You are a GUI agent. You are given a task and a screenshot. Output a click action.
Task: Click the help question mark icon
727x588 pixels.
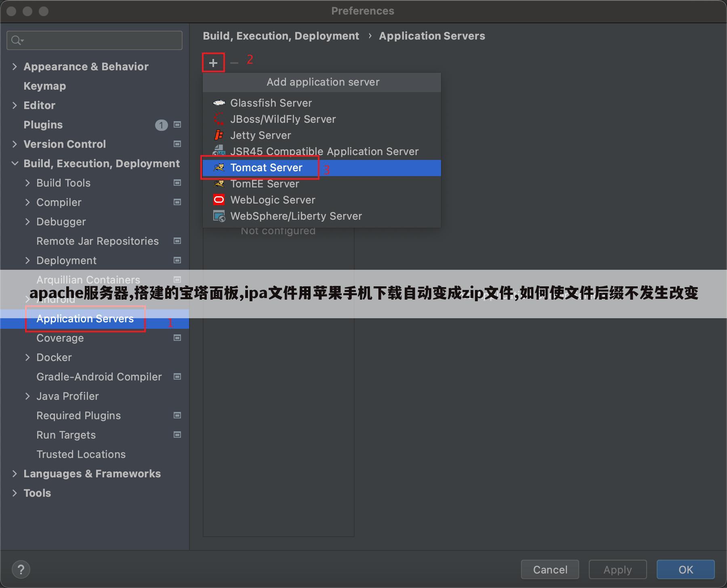[x=21, y=569]
